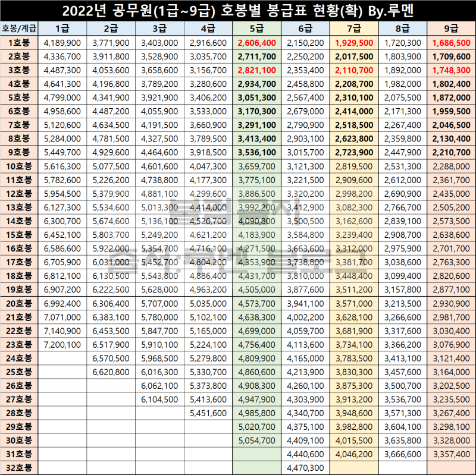Click bold value 2,723,900 in 7급

tap(354, 152)
